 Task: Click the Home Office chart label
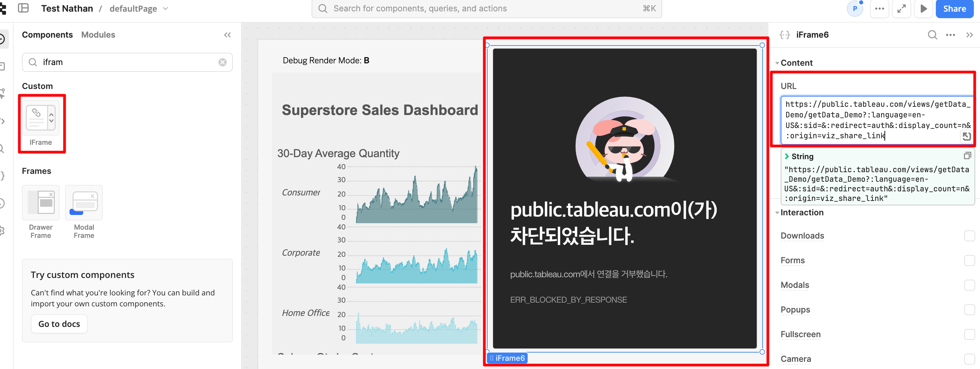click(305, 313)
